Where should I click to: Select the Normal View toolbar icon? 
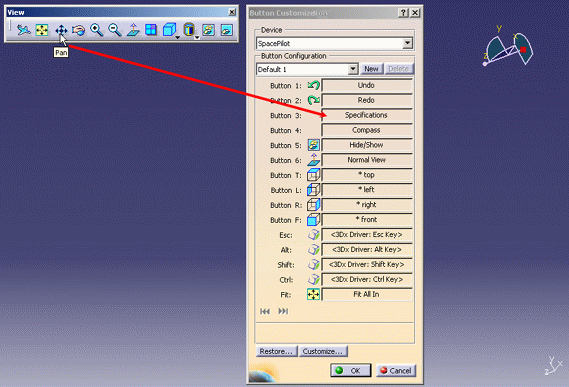coord(133,30)
